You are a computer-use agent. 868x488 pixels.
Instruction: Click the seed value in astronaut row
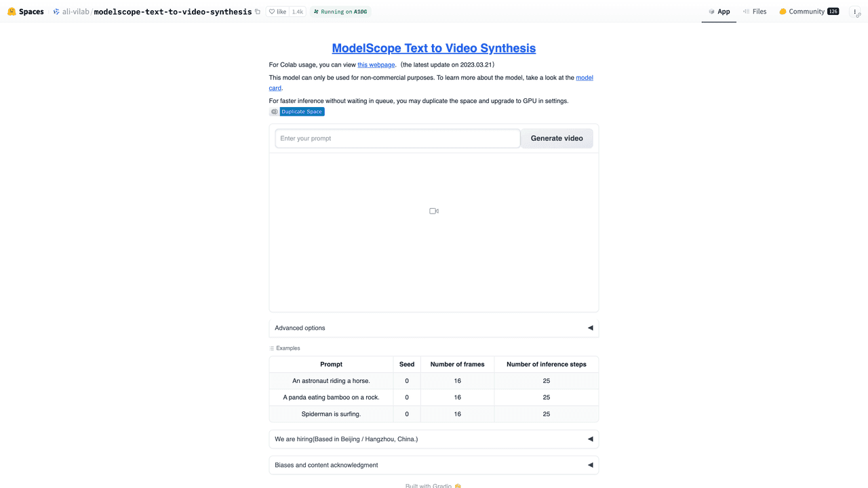(407, 381)
